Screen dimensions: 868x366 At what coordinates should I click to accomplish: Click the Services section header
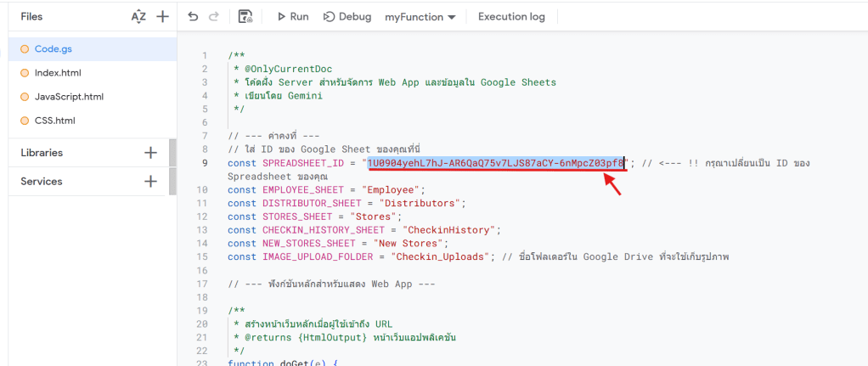pos(42,181)
